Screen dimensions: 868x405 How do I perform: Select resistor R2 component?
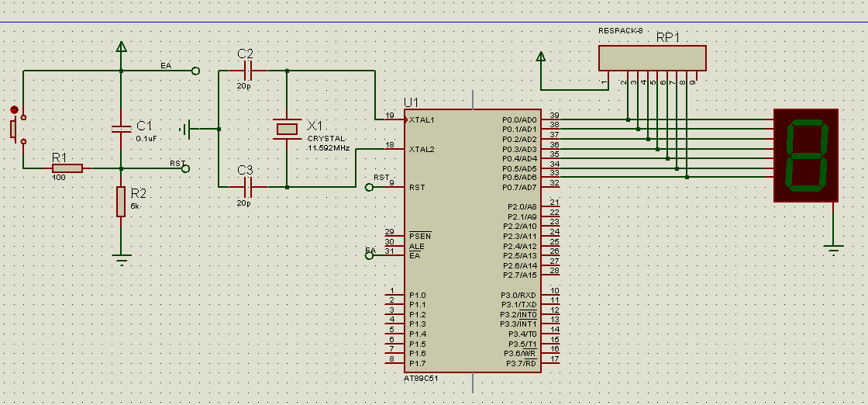[121, 201]
